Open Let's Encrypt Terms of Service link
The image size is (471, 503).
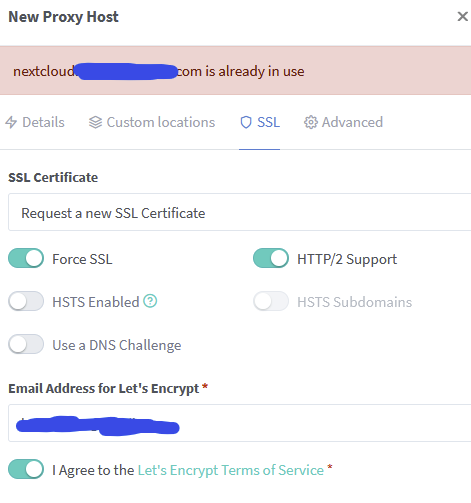point(231,470)
